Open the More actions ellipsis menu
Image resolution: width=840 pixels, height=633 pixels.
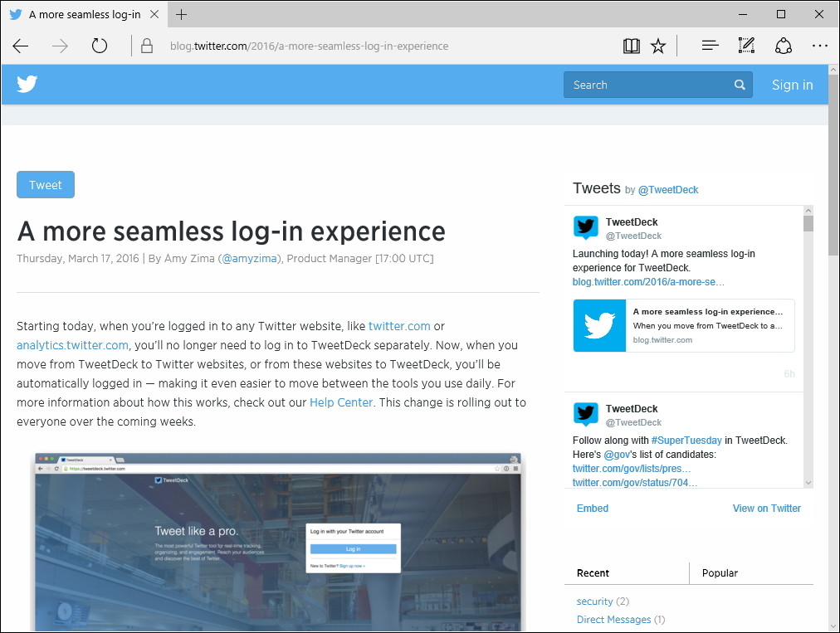tap(820, 46)
